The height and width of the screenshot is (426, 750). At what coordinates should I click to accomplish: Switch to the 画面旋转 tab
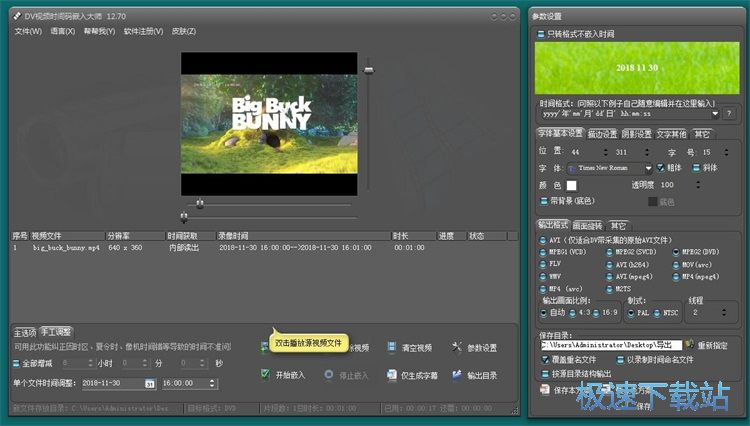point(587,226)
